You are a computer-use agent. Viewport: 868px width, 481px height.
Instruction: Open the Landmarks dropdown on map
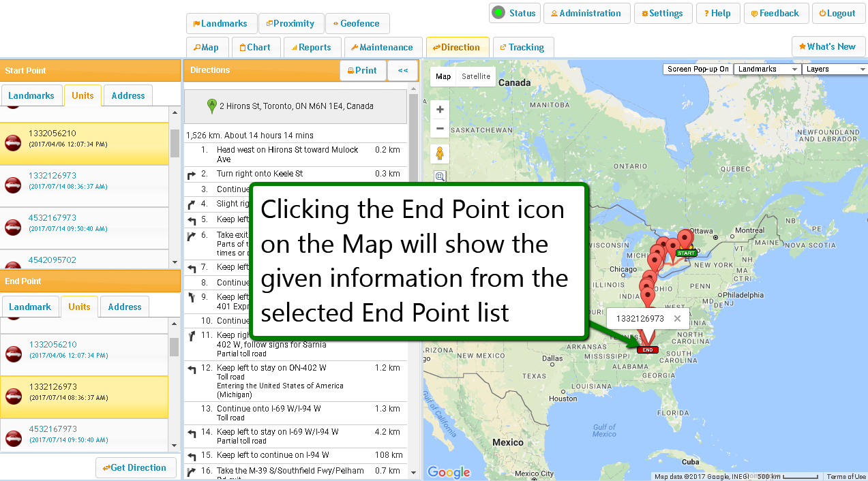(x=766, y=69)
